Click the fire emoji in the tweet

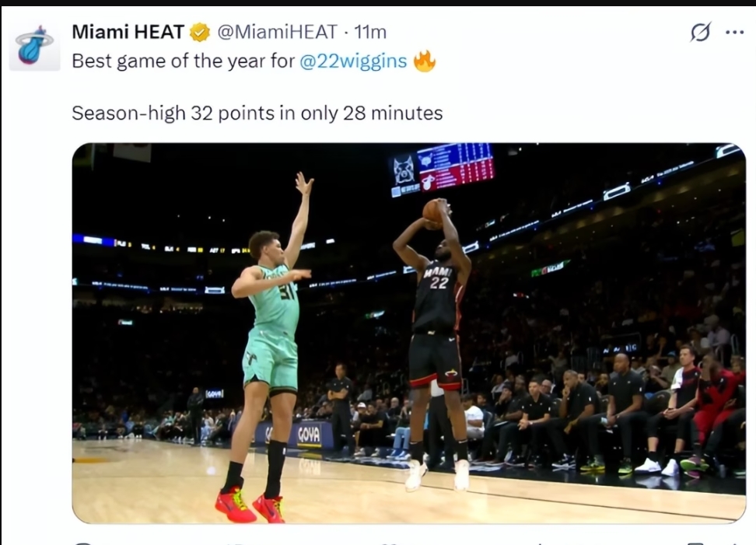425,61
